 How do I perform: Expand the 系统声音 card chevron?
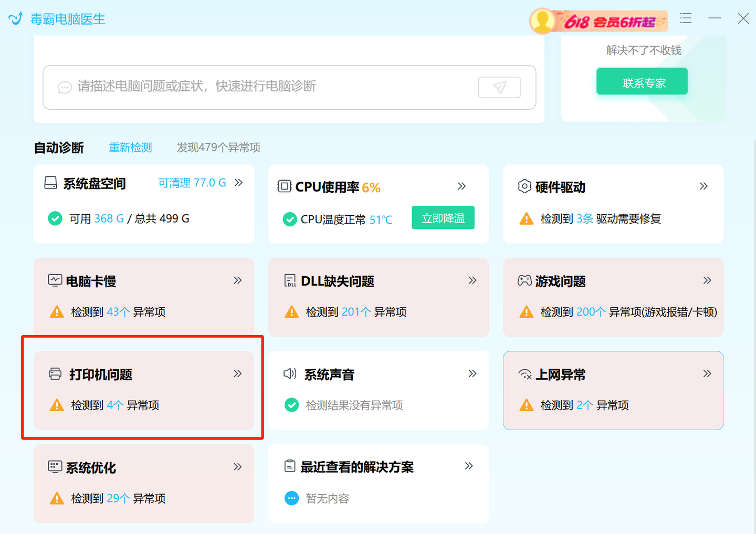[472, 373]
